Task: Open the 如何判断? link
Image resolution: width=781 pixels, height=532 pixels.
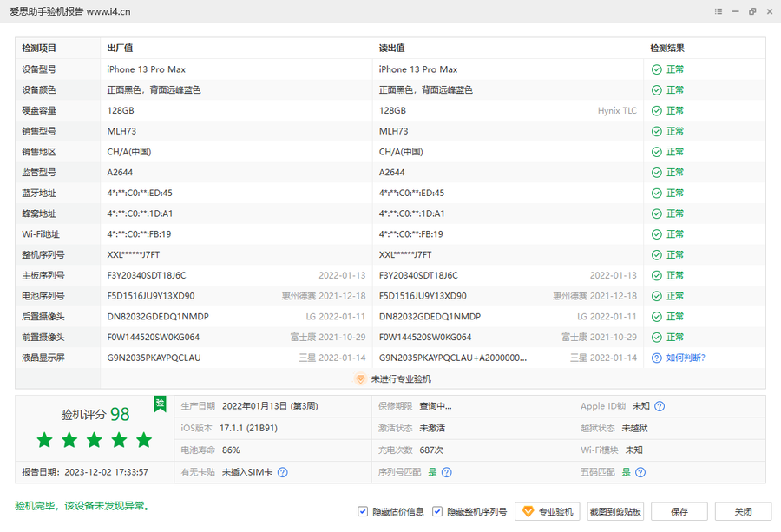Action: (x=686, y=358)
